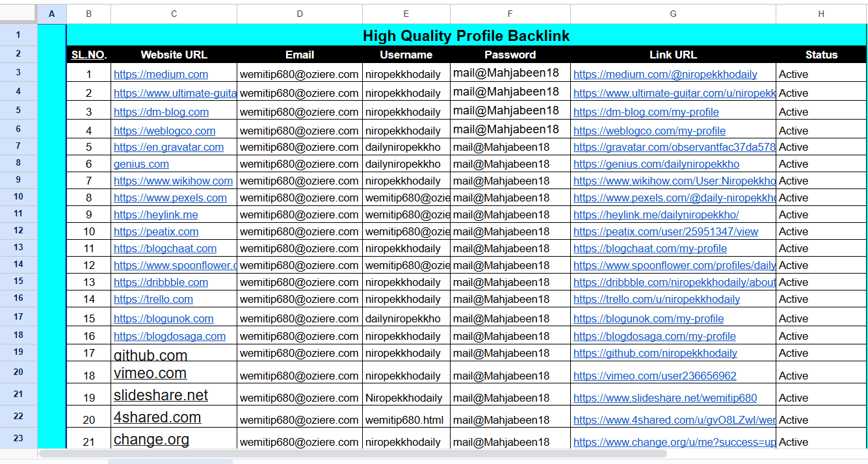Select the Password header cell

(x=510, y=55)
